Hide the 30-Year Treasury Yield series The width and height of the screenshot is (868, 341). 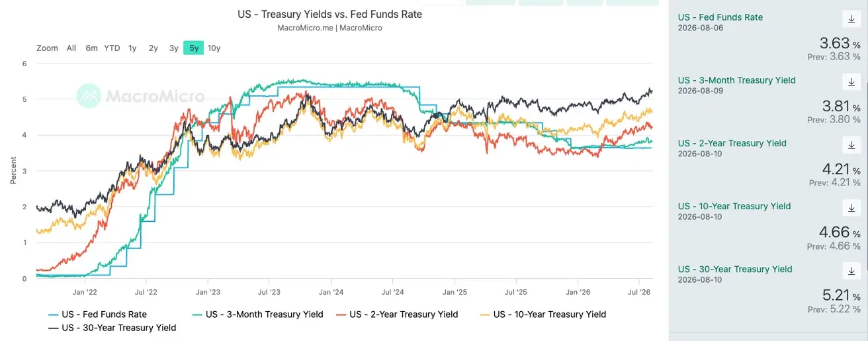pos(112,328)
